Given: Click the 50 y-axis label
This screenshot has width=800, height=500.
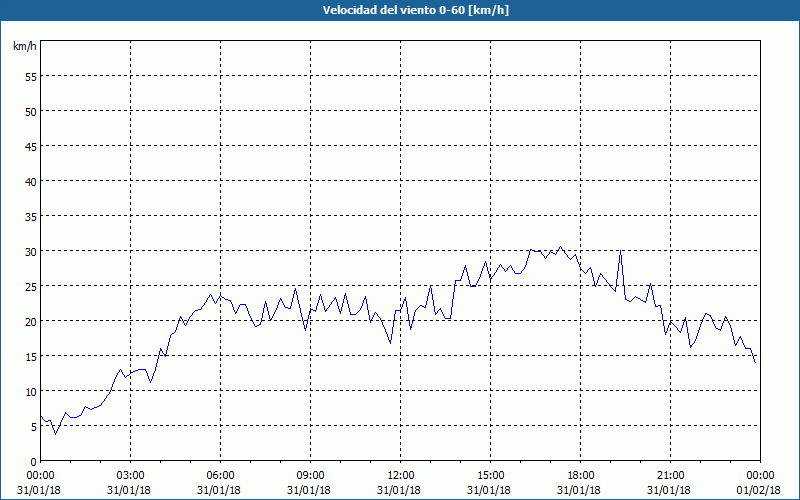Looking at the screenshot, I should tap(31, 111).
